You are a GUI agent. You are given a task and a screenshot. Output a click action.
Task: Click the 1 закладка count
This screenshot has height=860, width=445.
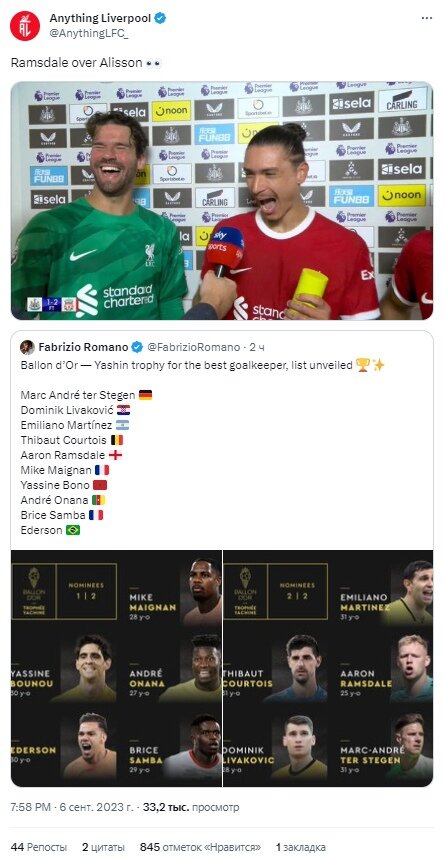coord(300,847)
